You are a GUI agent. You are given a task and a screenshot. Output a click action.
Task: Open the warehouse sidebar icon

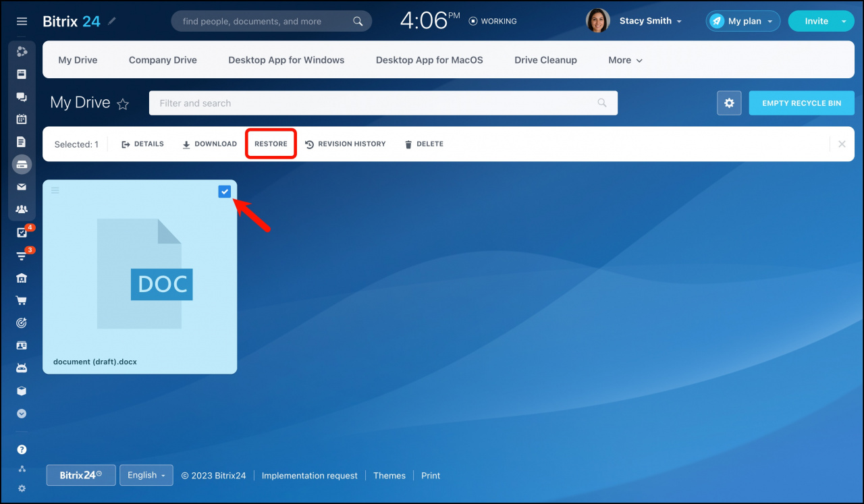click(22, 278)
